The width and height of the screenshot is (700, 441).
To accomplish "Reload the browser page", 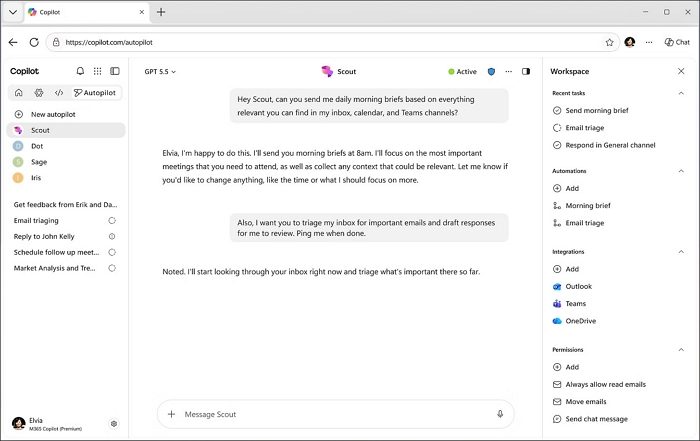I will pyautogui.click(x=34, y=42).
